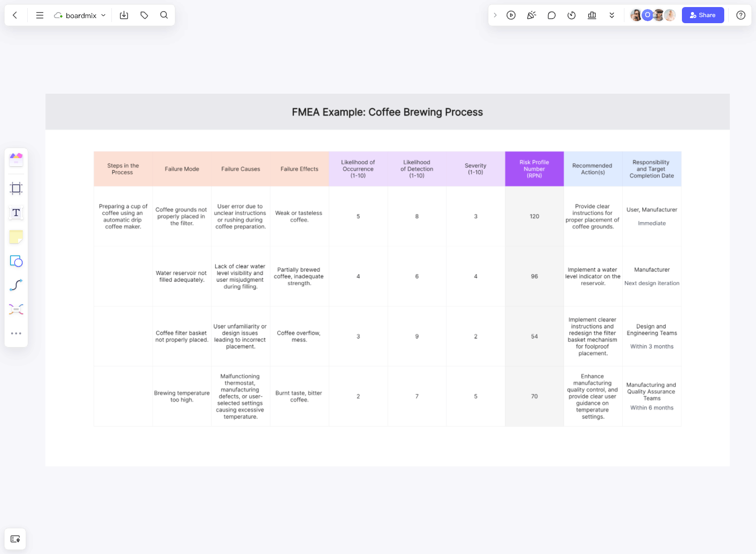Collapse the right toolbar with the chevron
This screenshot has width=756, height=554.
(x=495, y=15)
